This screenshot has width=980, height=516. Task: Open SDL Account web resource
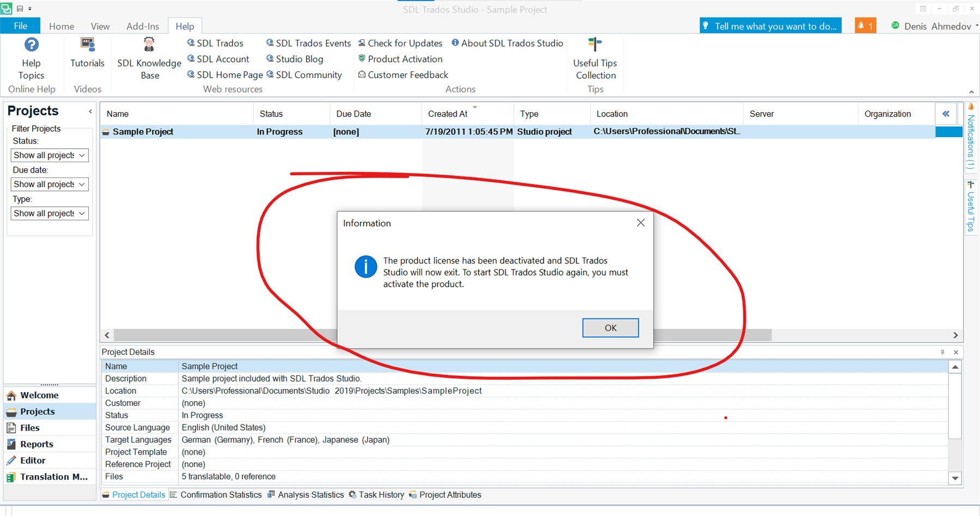click(x=218, y=59)
